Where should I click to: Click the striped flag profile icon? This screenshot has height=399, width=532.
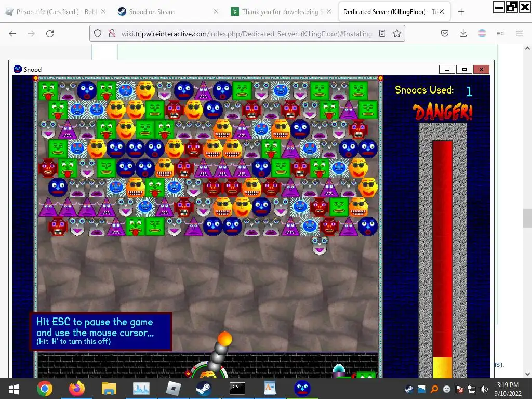pyautogui.click(x=482, y=34)
